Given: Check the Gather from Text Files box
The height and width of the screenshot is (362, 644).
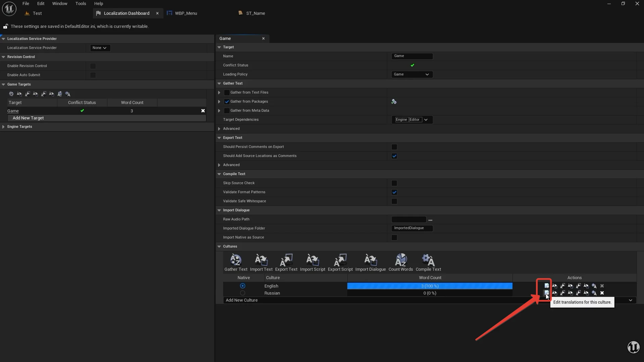Looking at the screenshot, I should coord(227,93).
